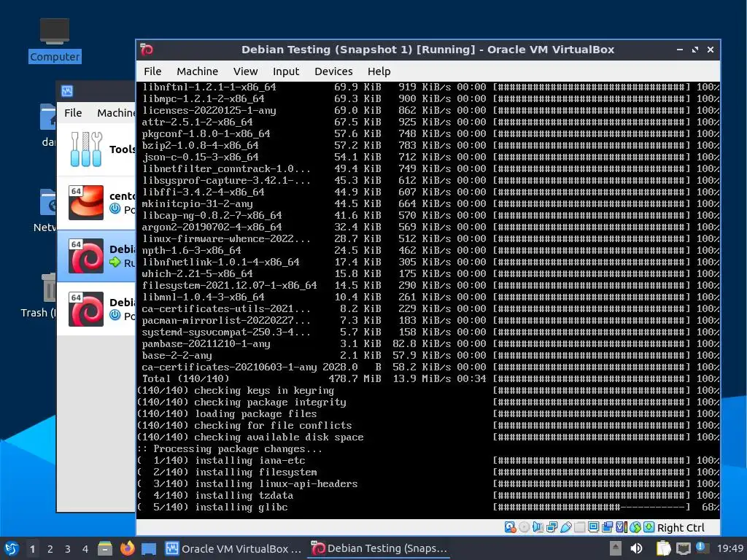Click the removable media eject tray icon
The width and height of the screenshot is (747, 560).
(616, 548)
